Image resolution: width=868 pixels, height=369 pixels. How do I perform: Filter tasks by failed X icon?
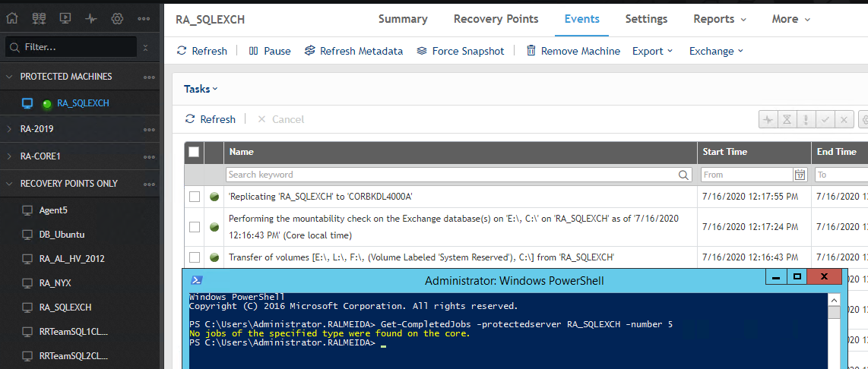pos(844,119)
